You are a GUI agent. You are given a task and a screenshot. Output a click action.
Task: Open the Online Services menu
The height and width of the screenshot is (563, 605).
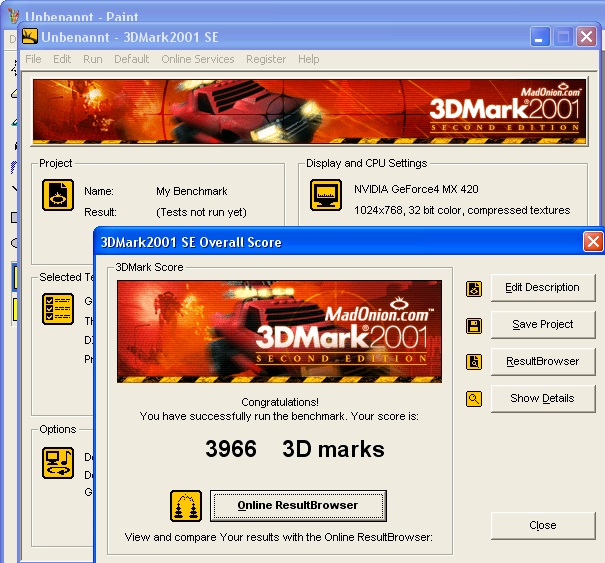pyautogui.click(x=198, y=59)
